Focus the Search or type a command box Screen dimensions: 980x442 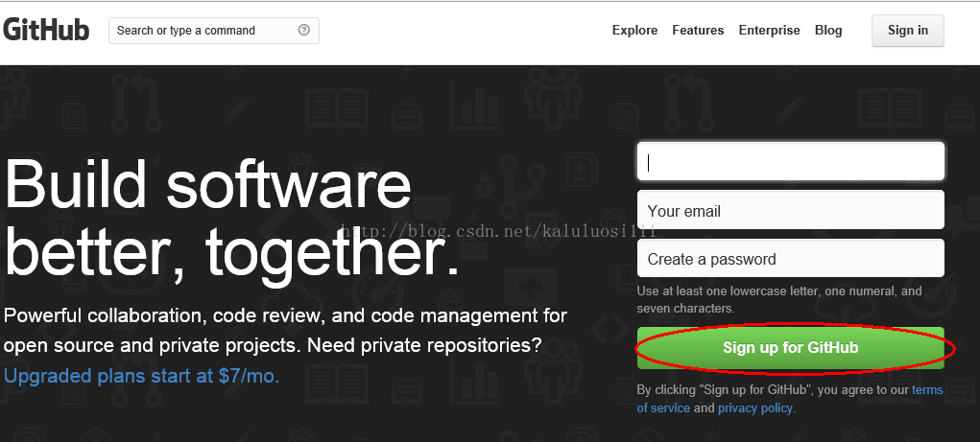214,31
